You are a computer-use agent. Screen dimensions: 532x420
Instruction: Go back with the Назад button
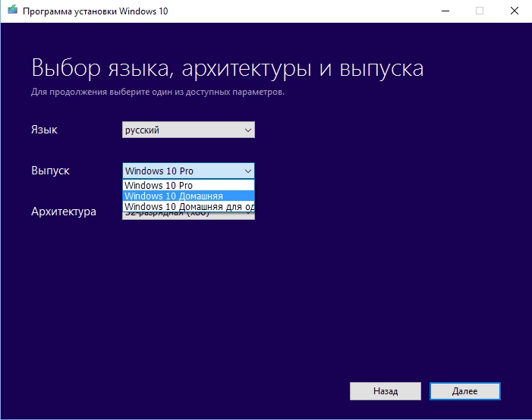[x=386, y=391]
